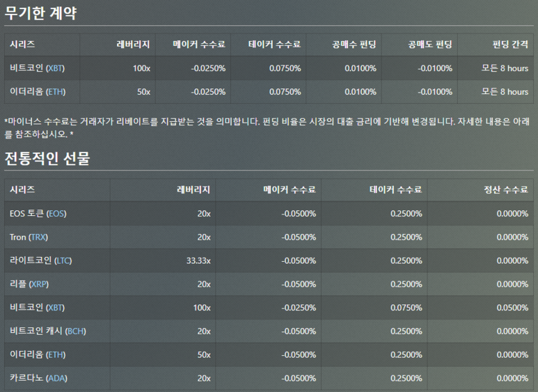Open the XRP ticker link
538x392 pixels.
(39, 284)
